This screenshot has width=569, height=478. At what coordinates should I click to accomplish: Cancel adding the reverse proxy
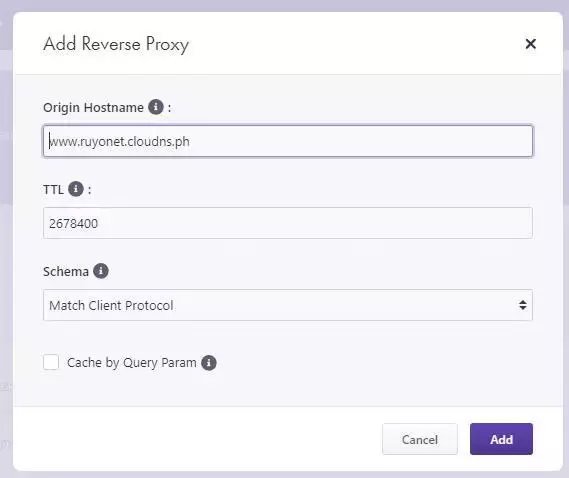click(419, 439)
